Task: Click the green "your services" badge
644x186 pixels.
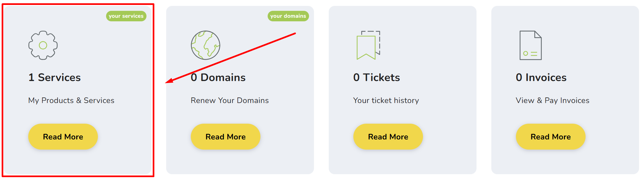Action: 126,16
